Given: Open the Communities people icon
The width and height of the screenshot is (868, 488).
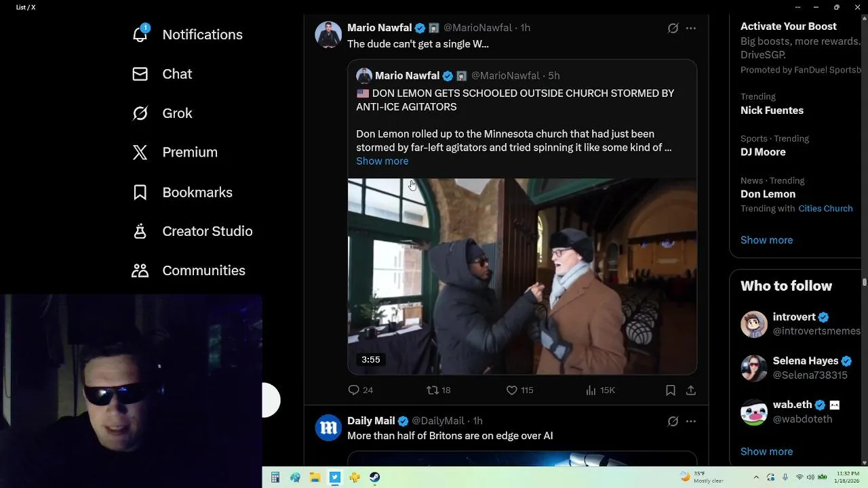Looking at the screenshot, I should click(x=140, y=270).
